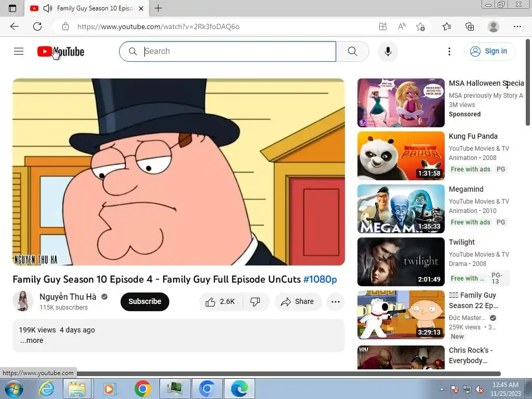The width and height of the screenshot is (532, 399).
Task: Click the YouTube logo
Action: 61,51
